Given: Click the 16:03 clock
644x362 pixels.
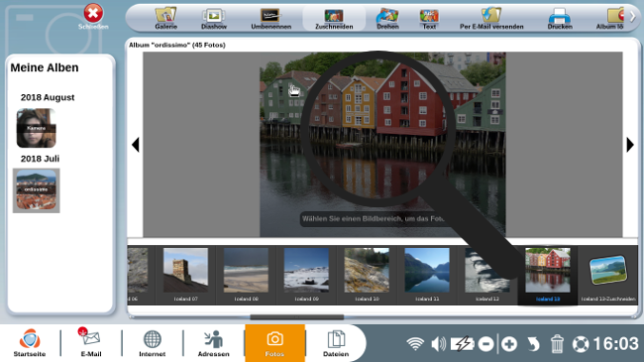Looking at the screenshot, I should tap(615, 343).
